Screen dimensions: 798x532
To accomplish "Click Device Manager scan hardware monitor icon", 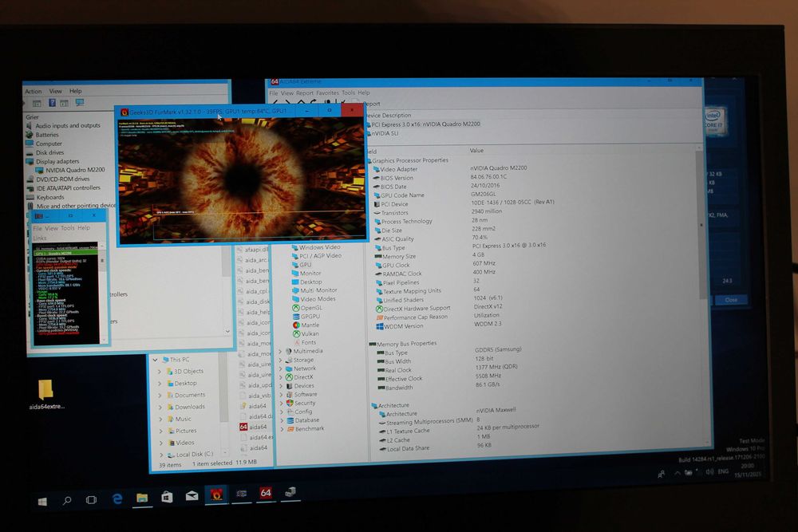I will click(80, 102).
